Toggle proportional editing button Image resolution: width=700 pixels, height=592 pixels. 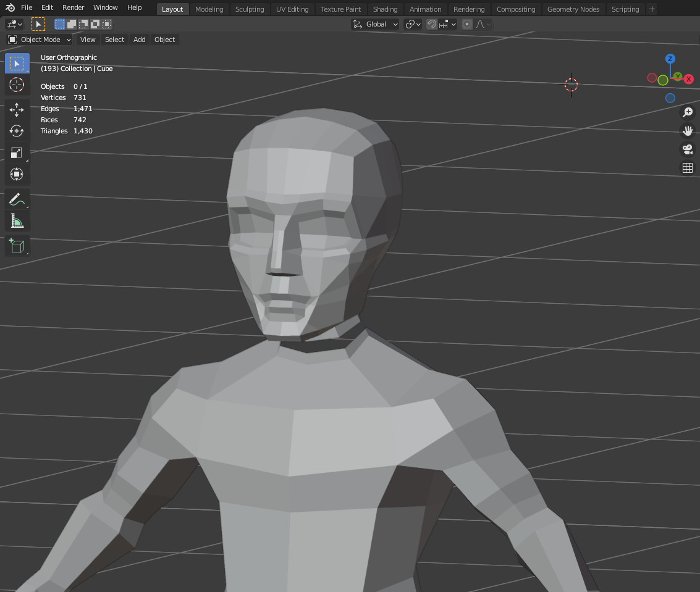(x=467, y=24)
